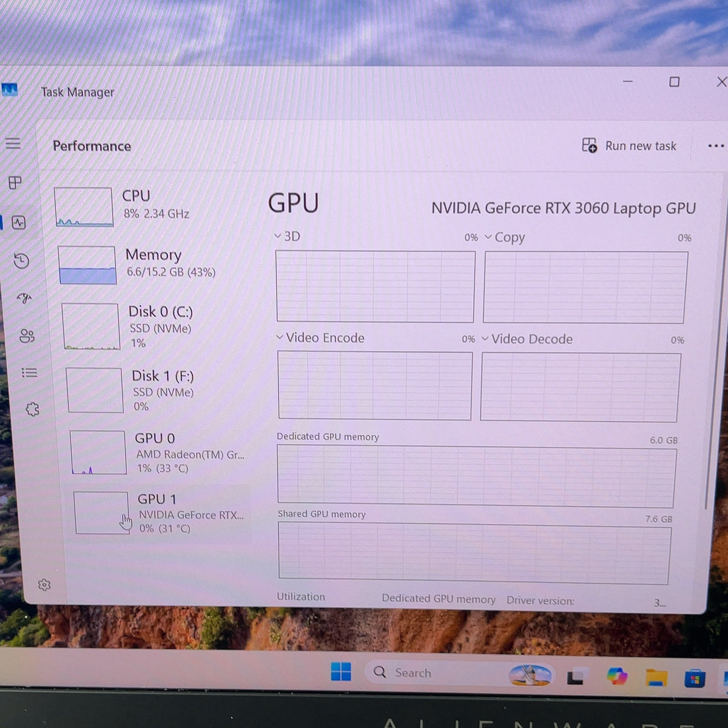Open the Services puzzle-piece sidebar icon
The image size is (728, 728).
(33, 409)
